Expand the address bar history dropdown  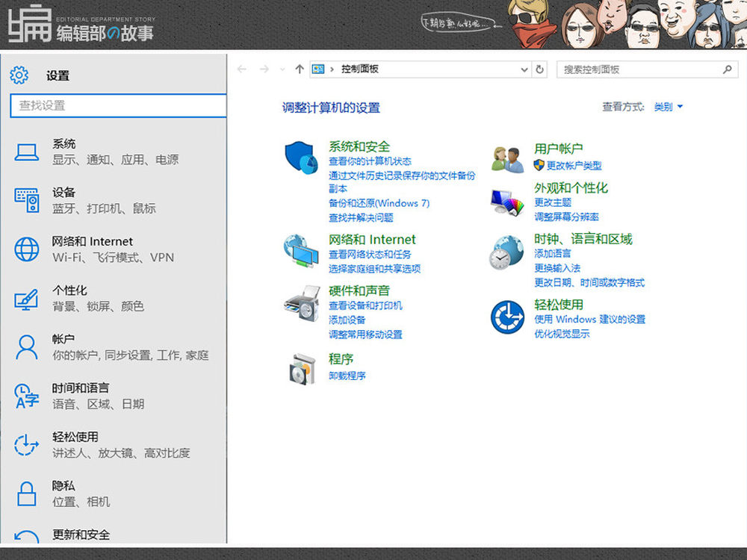point(524,69)
